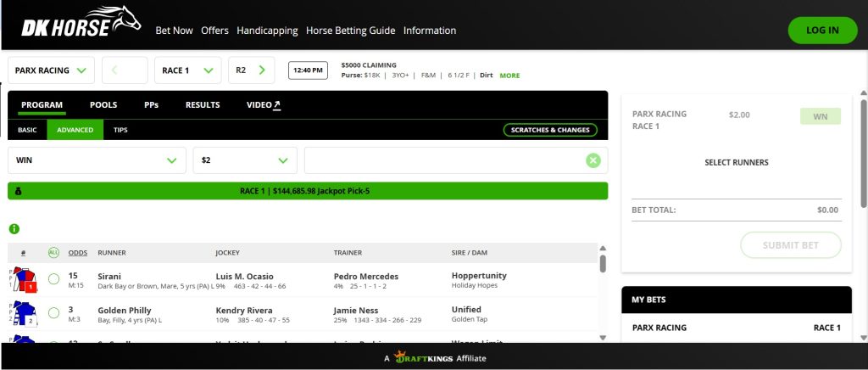The width and height of the screenshot is (868, 370).
Task: Click SIRE / DAM column header
Action: click(470, 253)
